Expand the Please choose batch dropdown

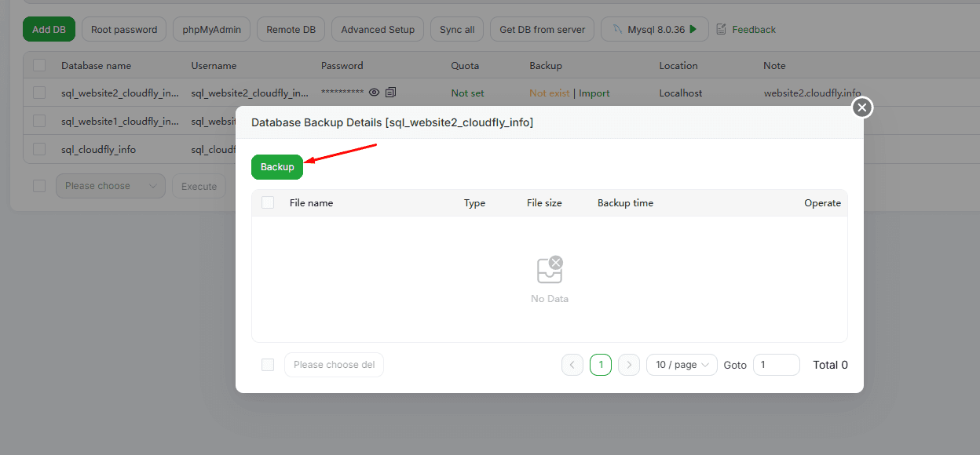click(x=110, y=186)
